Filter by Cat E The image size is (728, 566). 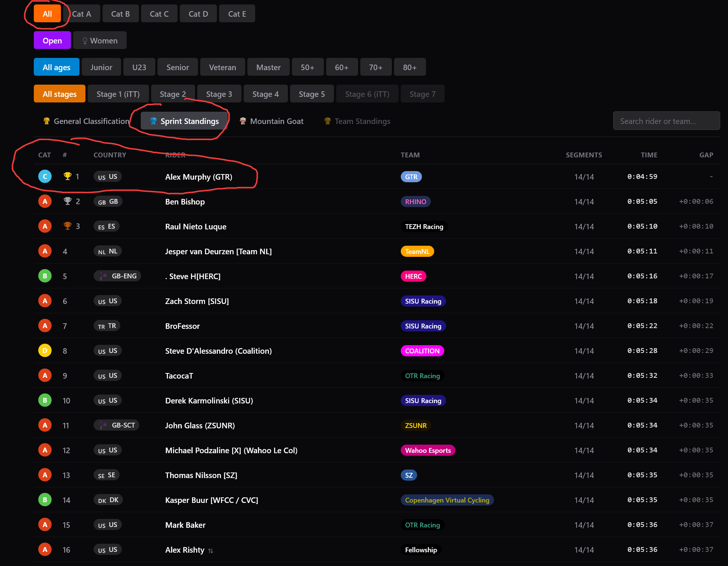tap(237, 14)
